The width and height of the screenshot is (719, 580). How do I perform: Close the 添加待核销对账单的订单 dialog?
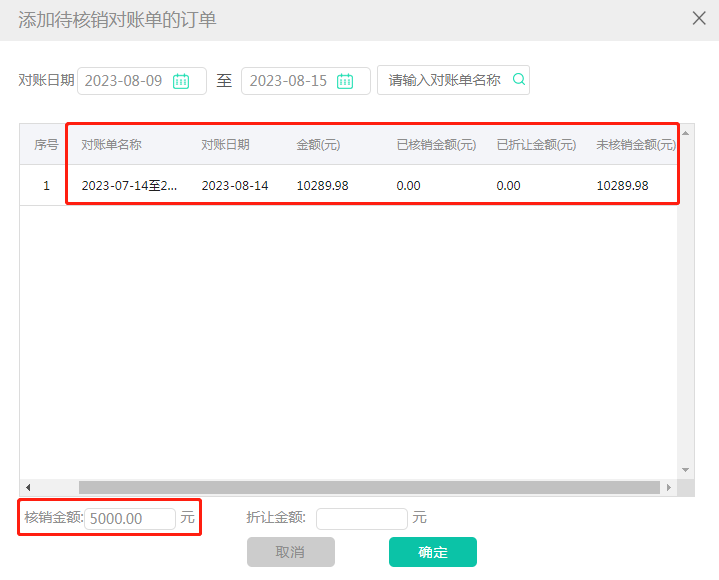(x=699, y=18)
